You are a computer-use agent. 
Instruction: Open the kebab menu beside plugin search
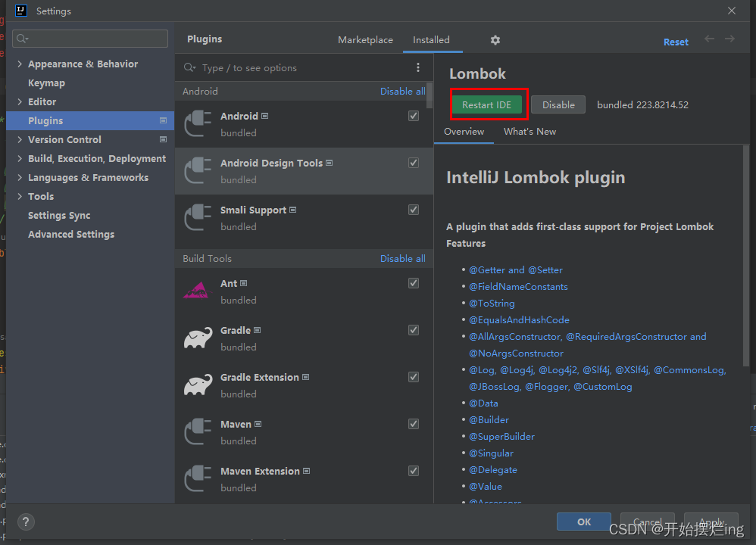tap(418, 67)
